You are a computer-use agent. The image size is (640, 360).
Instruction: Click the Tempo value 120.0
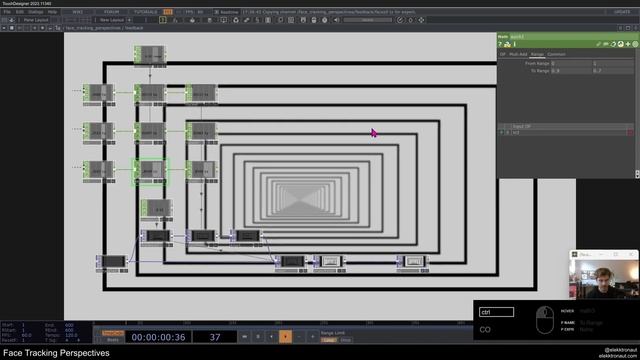[71, 335]
